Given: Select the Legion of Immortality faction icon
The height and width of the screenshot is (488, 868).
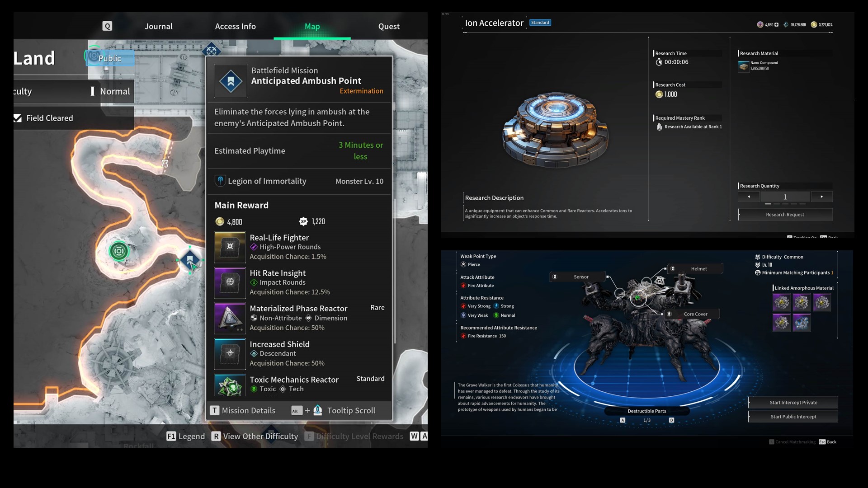Looking at the screenshot, I should (219, 181).
